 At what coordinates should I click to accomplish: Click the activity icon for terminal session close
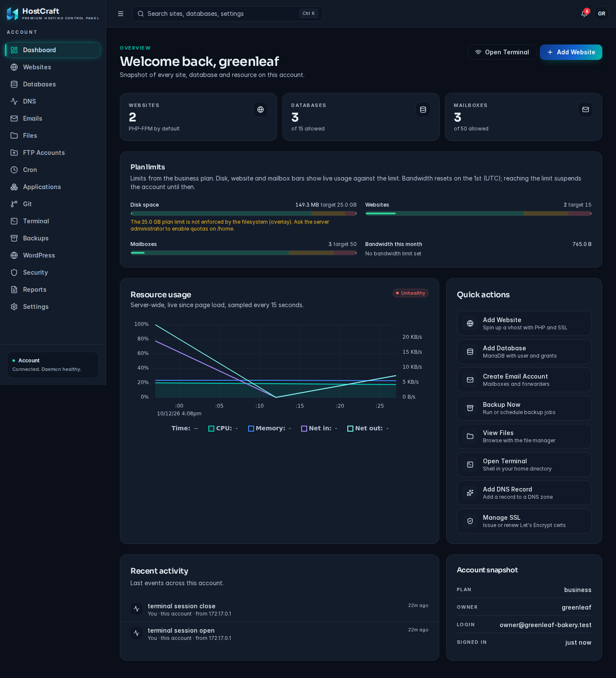coord(136,609)
